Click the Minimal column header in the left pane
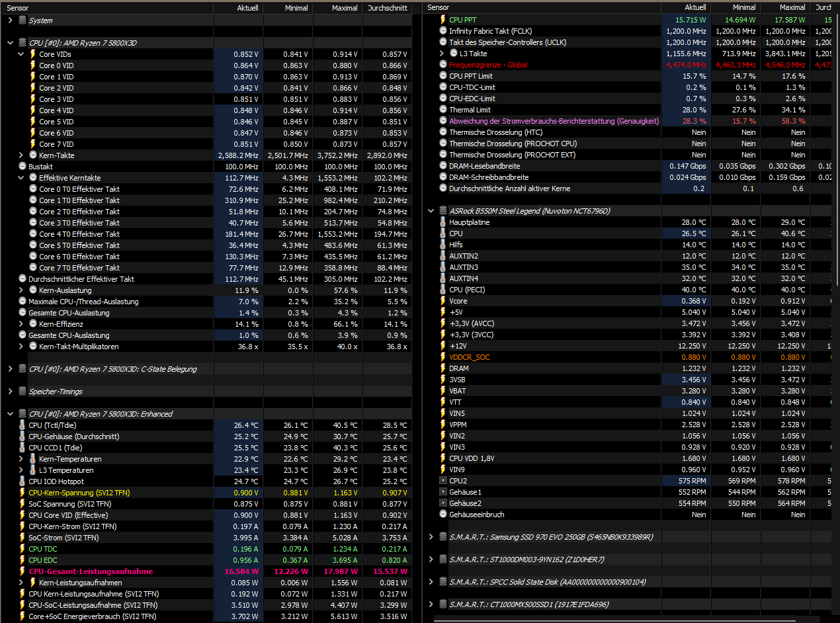This screenshot has height=623, width=840. (x=288, y=8)
